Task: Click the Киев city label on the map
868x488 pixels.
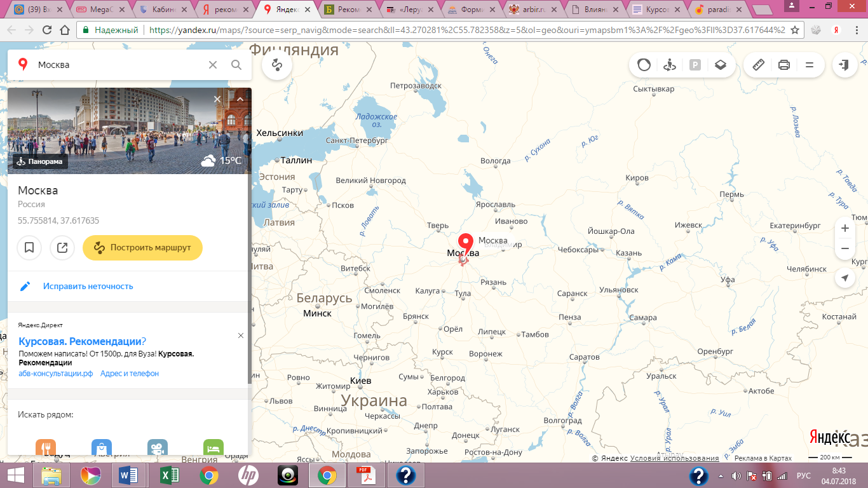Action: click(x=361, y=381)
